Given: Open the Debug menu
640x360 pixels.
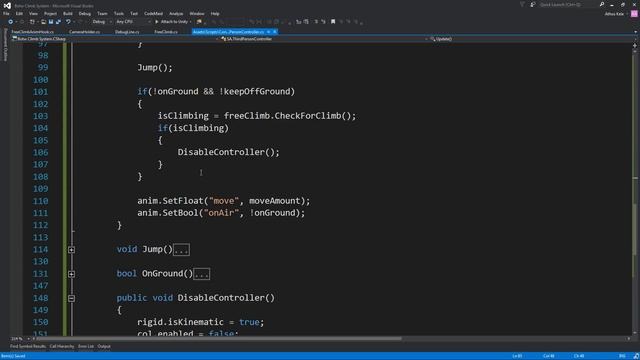Looking at the screenshot, I should coord(85,13).
